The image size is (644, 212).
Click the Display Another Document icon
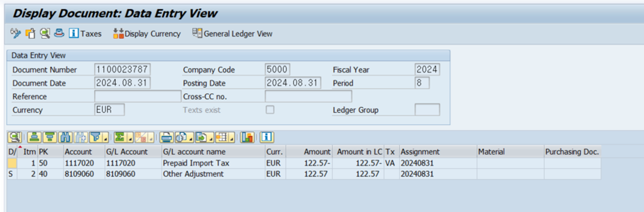pyautogui.click(x=30, y=33)
